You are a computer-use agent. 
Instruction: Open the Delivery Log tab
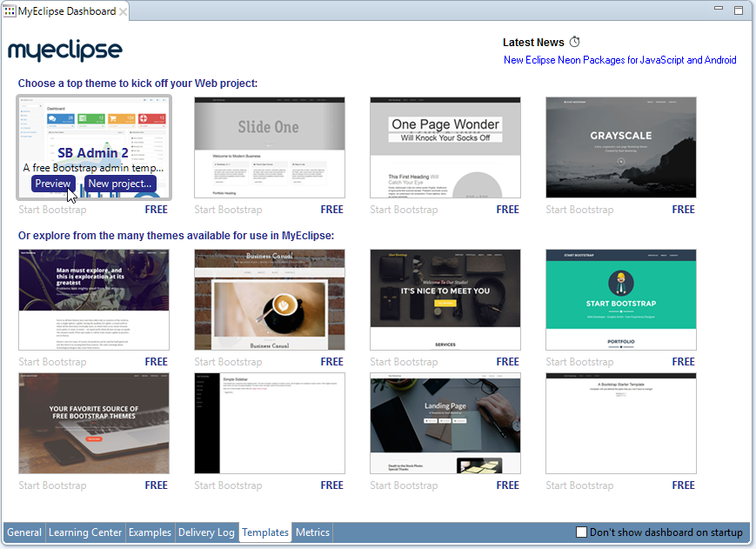206,532
